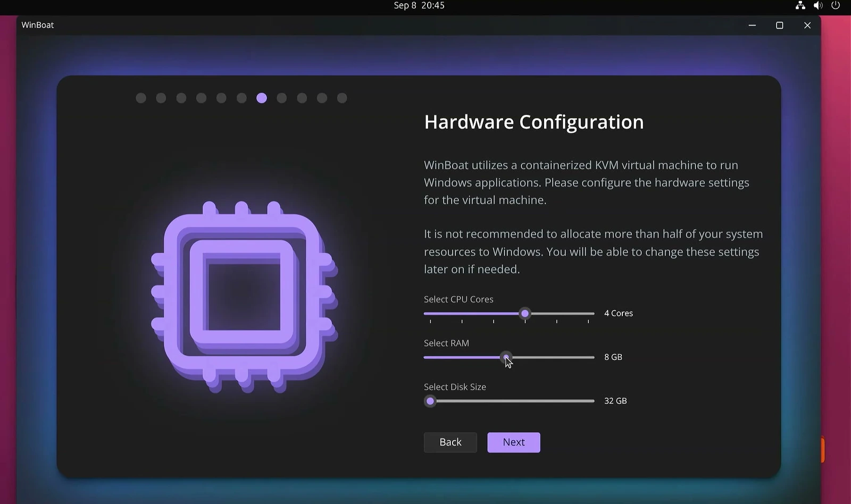The image size is (851, 504).
Task: Click the purple CPU chip illustration
Action: point(245,297)
